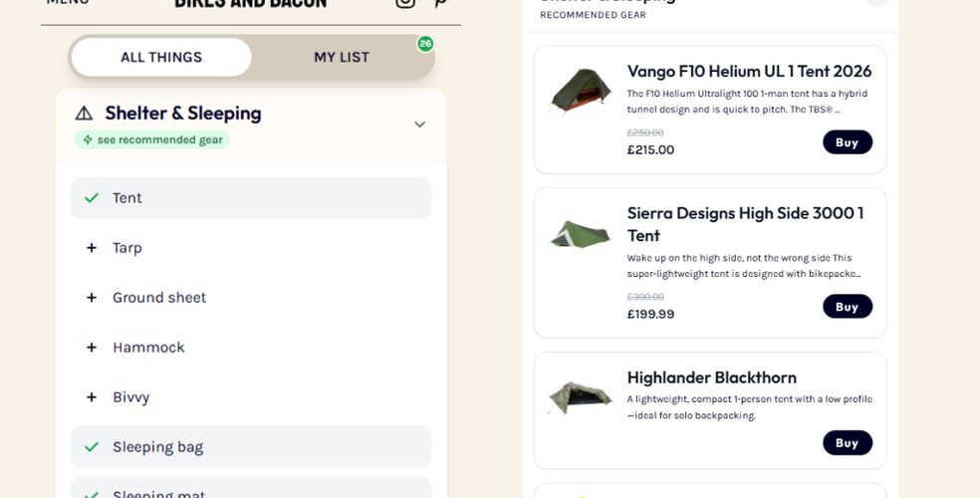
Task: Buy the Vango F10 Helium tent
Action: 847,142
